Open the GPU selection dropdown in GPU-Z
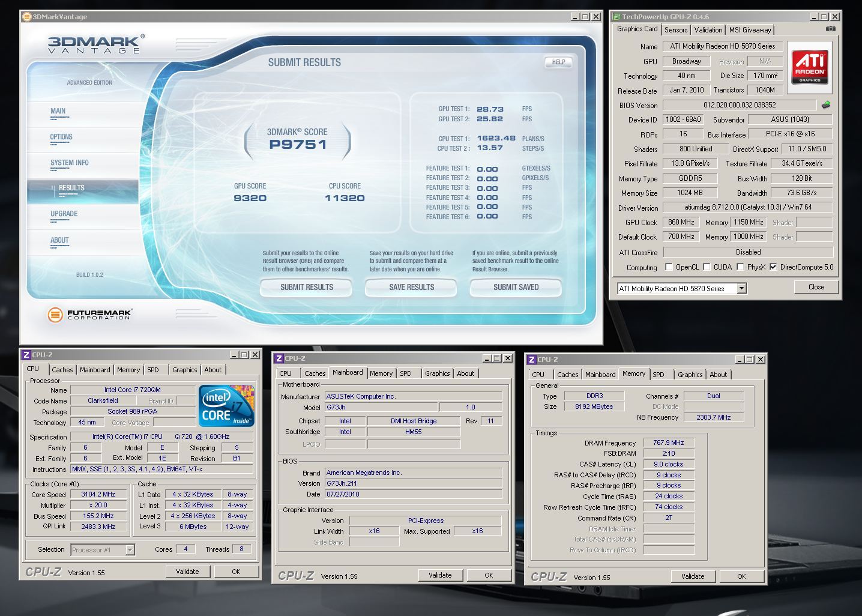The image size is (862, 616). pyautogui.click(x=742, y=289)
